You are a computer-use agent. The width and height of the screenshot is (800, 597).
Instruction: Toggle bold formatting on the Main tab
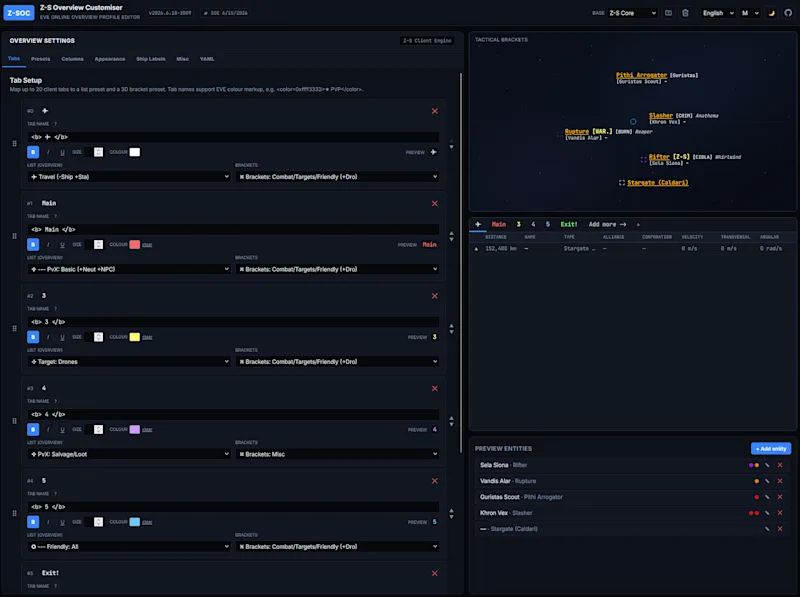(33, 244)
